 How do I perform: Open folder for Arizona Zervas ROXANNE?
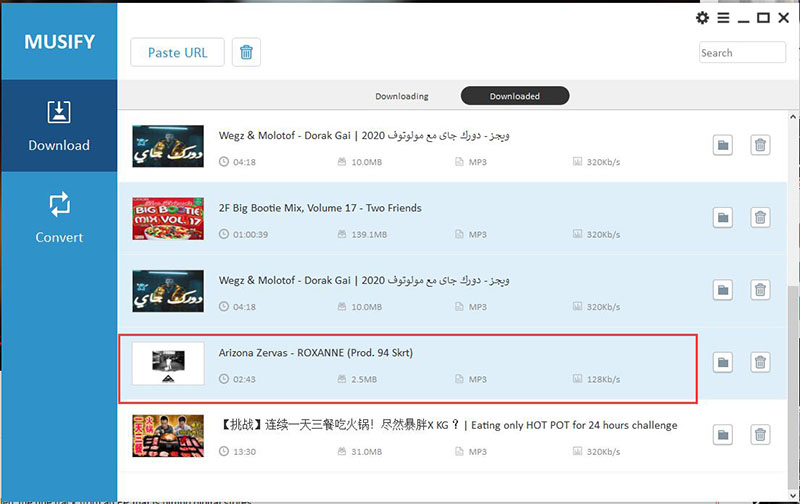point(723,363)
